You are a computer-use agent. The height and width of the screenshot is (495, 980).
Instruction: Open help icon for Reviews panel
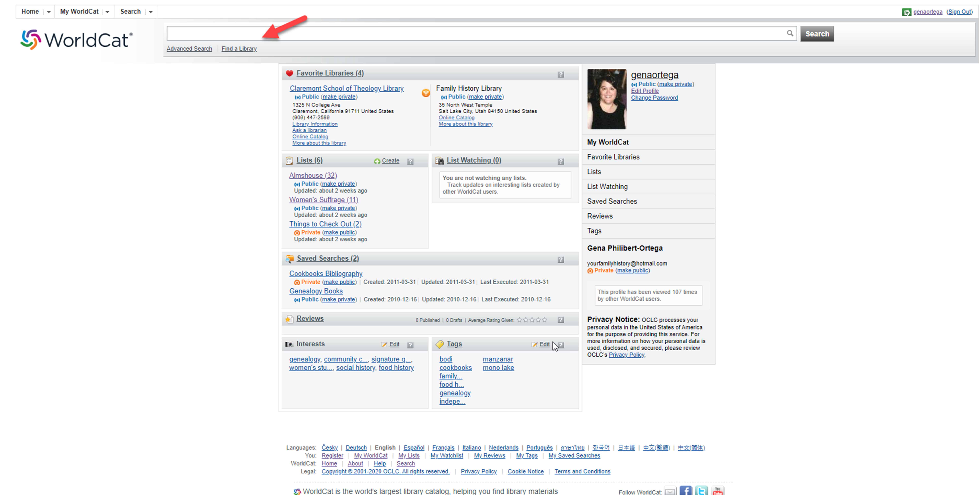pos(561,320)
